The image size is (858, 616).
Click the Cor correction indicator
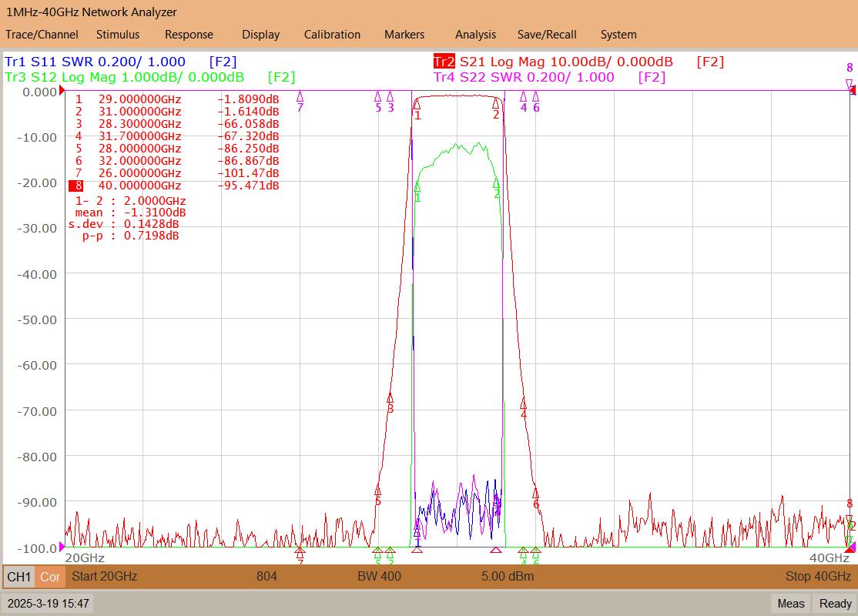[50, 577]
